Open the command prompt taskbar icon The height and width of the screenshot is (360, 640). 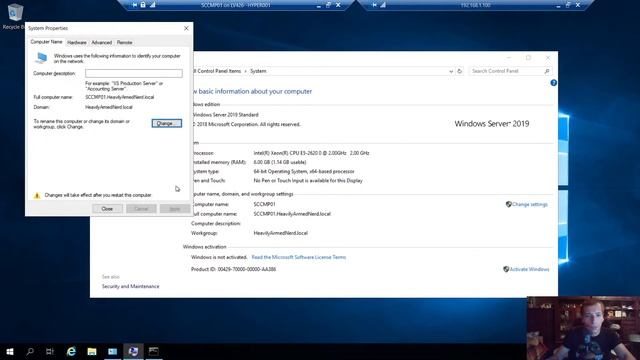coord(154,351)
